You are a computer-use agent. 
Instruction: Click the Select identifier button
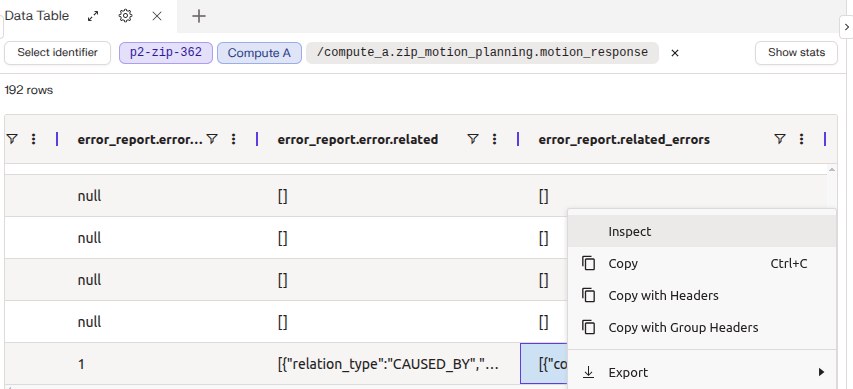tap(58, 53)
